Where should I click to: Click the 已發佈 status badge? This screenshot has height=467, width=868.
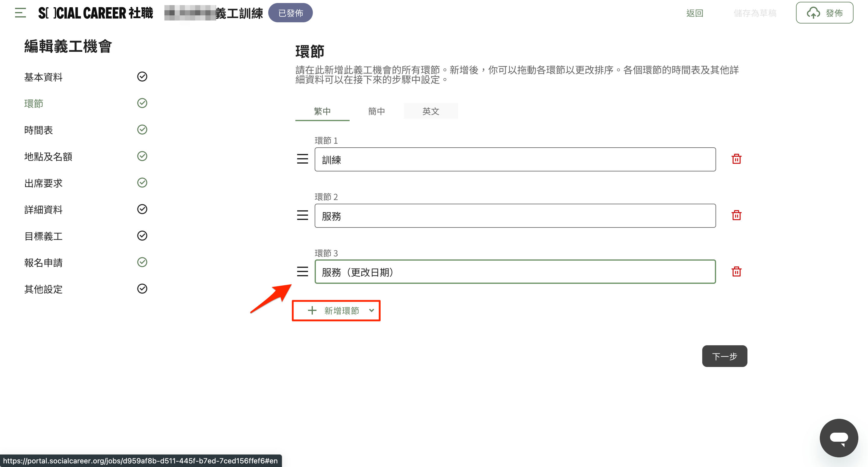pyautogui.click(x=291, y=13)
